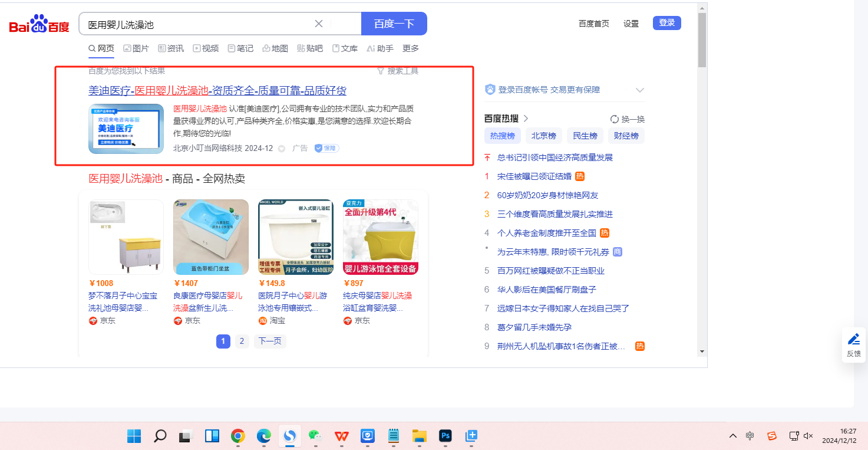Show hidden system tray icons
868x450 pixels.
point(733,436)
